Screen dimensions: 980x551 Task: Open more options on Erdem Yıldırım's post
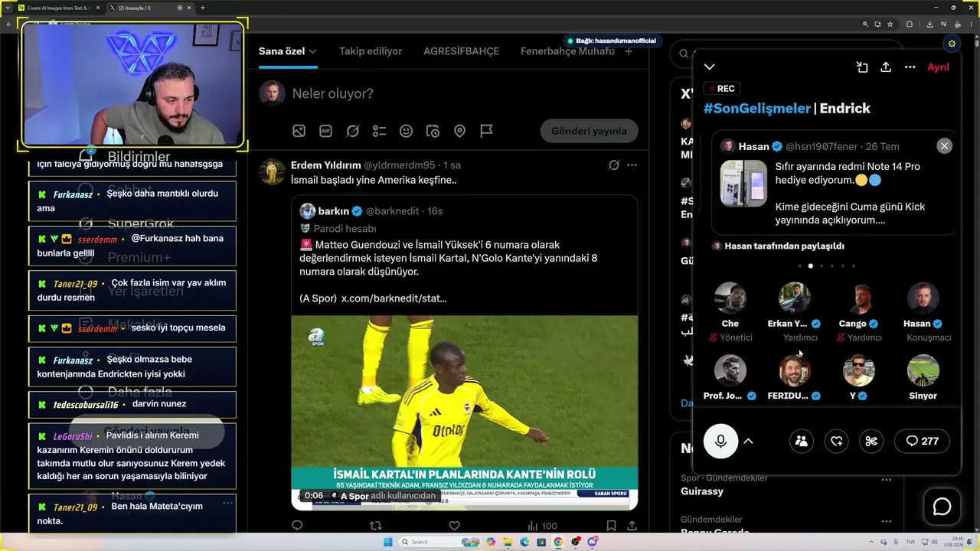(x=632, y=165)
